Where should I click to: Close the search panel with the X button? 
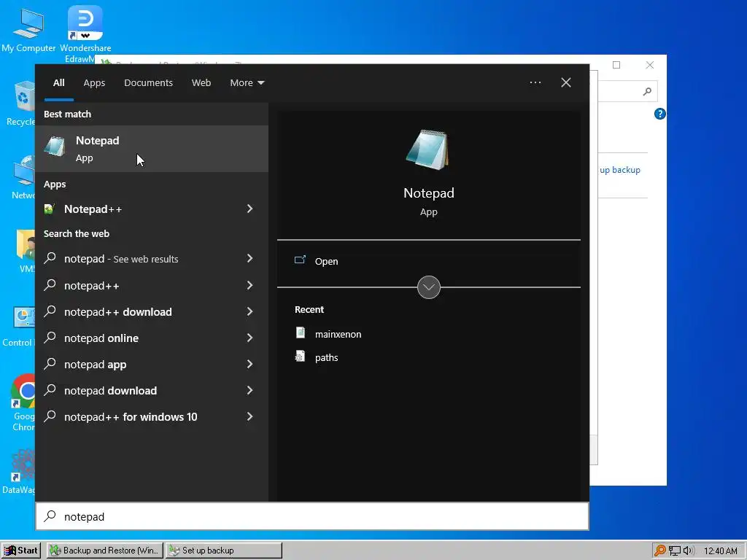(566, 82)
